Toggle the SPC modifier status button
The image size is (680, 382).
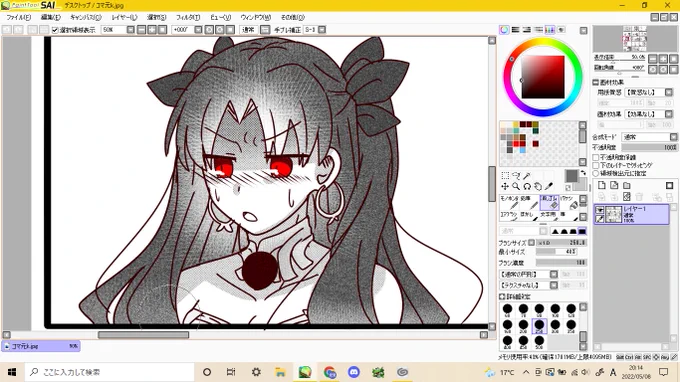click(647, 357)
